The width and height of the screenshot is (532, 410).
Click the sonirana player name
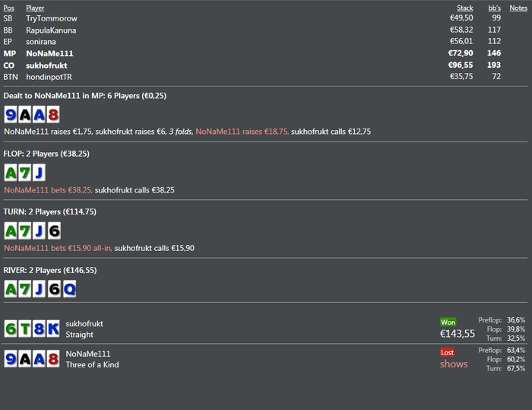(x=41, y=42)
